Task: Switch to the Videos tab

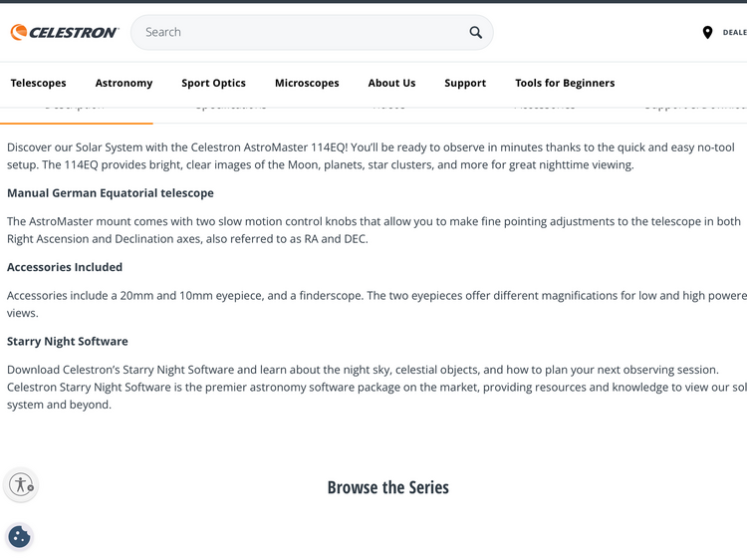Action: [388, 107]
